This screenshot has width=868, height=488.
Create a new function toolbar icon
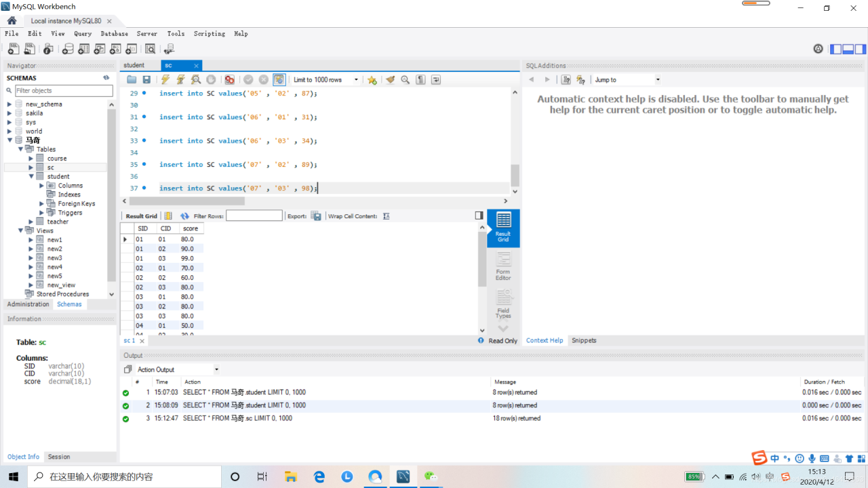point(131,49)
